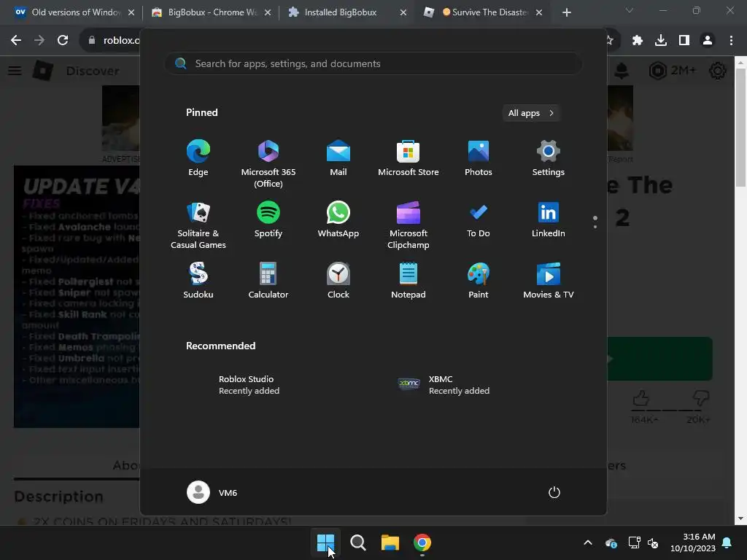
Task: Open File Explorer from taskbar
Action: (390, 542)
